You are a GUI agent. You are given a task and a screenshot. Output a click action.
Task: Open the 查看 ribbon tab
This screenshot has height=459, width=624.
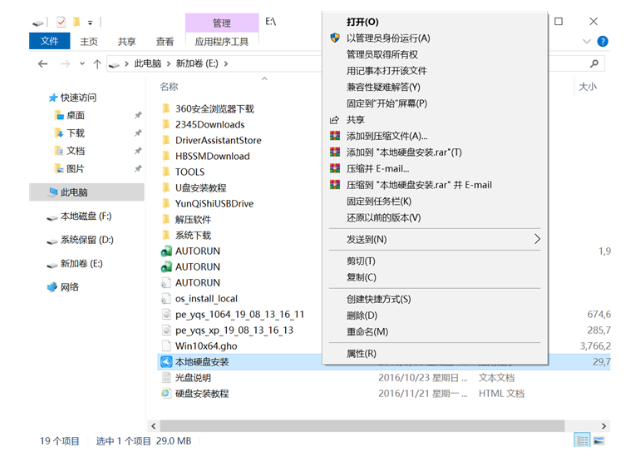164,42
